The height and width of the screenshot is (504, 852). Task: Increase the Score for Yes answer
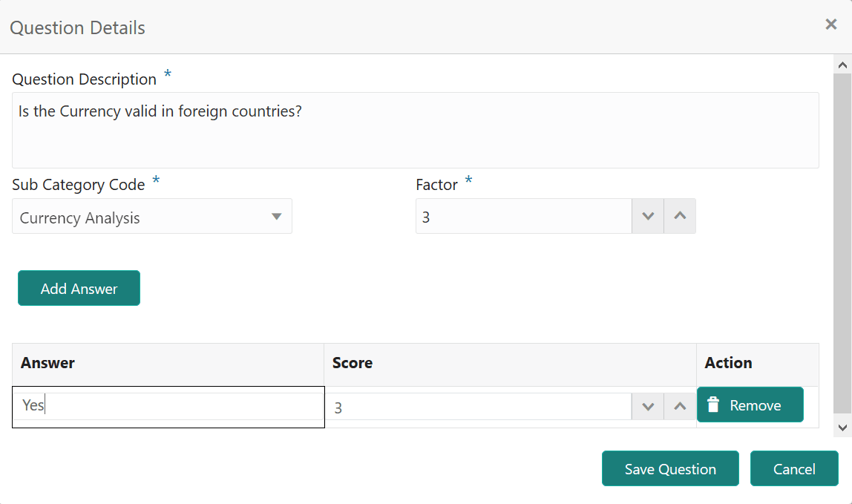click(680, 407)
